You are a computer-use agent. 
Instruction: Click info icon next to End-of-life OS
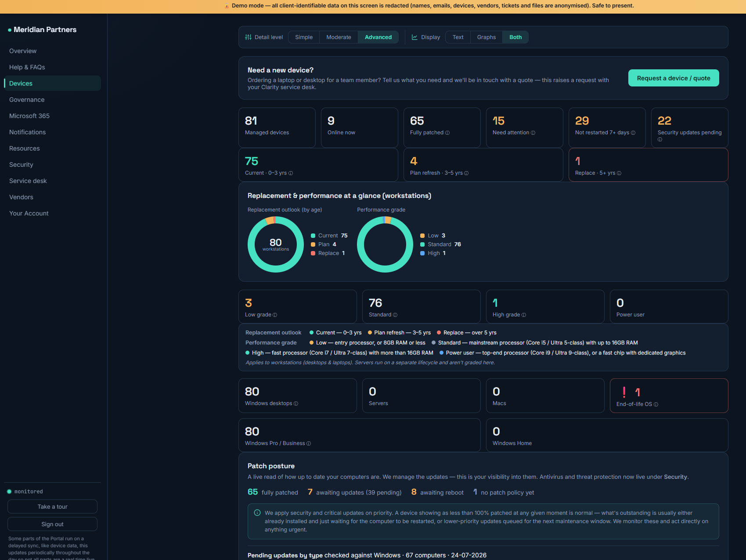(x=656, y=405)
